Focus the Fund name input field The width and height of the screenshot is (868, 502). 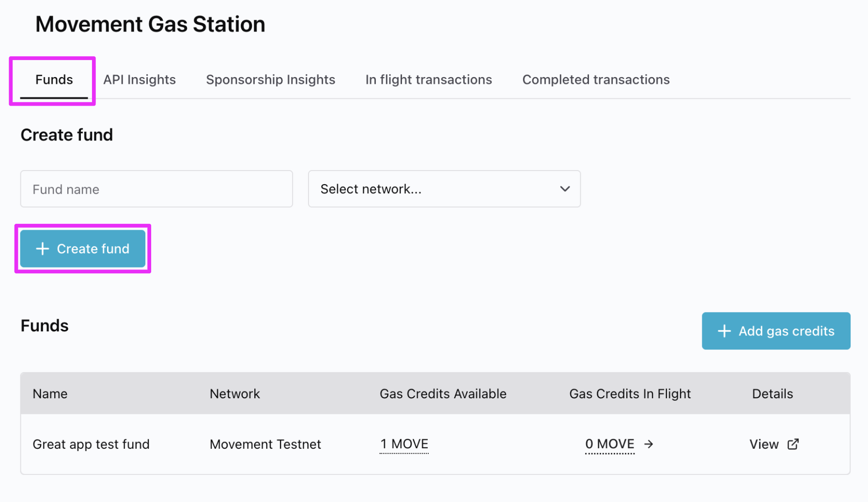(x=156, y=189)
